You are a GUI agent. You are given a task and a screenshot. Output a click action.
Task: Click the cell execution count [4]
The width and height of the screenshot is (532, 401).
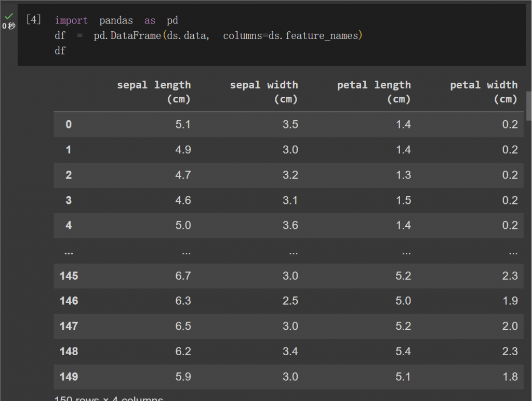(34, 20)
